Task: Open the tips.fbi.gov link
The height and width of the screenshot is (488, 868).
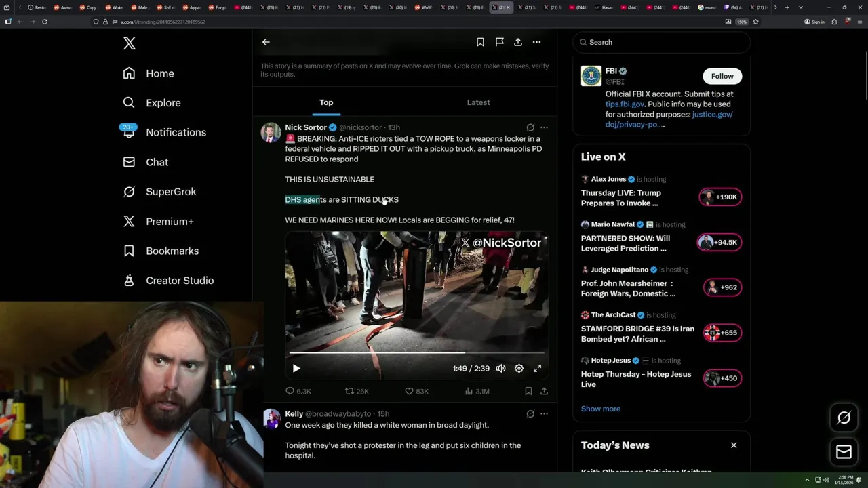Action: tap(625, 104)
